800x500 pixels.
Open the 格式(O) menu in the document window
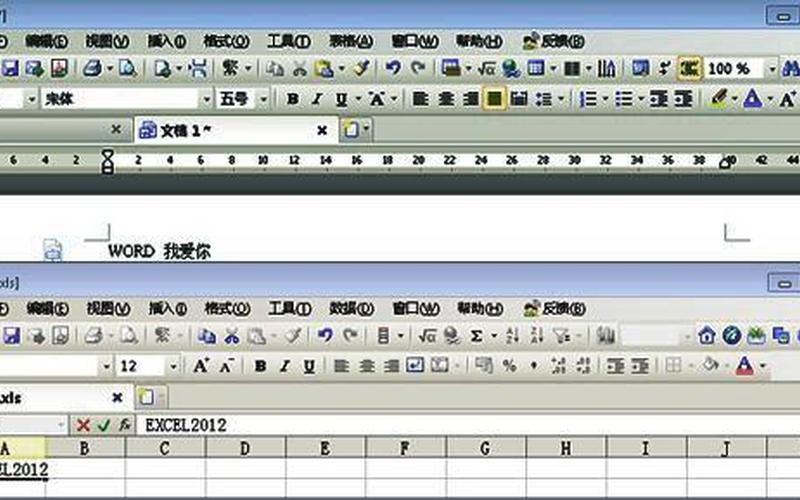(x=226, y=41)
